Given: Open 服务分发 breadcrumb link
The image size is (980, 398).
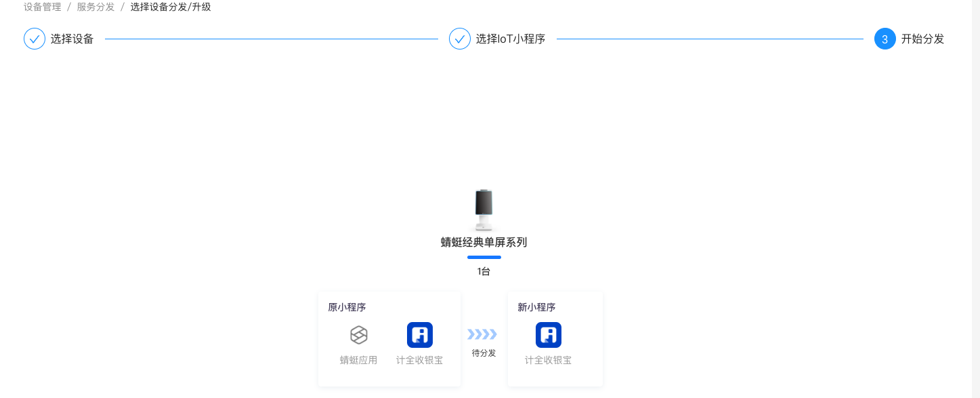Looking at the screenshot, I should pos(95,7).
